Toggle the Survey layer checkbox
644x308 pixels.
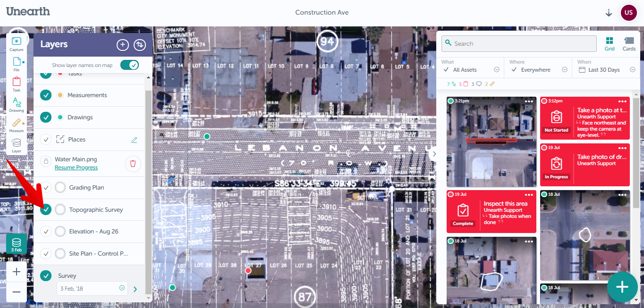click(x=46, y=276)
